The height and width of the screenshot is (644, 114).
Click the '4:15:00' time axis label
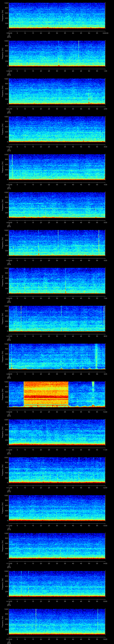pyautogui.click(x=9, y=639)
